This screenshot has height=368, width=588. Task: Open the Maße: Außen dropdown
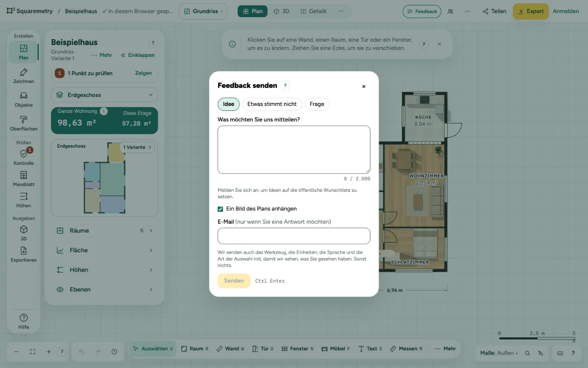coord(499,353)
